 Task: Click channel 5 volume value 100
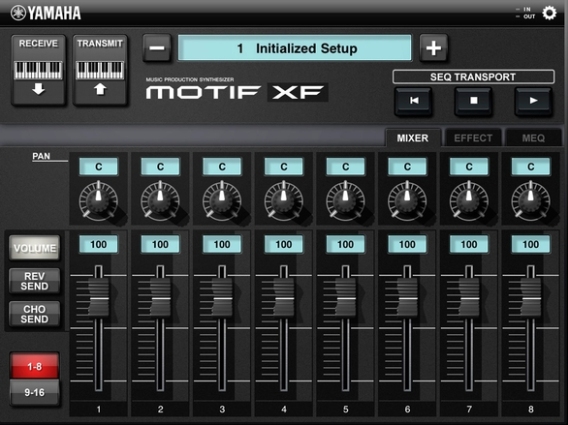(x=346, y=244)
